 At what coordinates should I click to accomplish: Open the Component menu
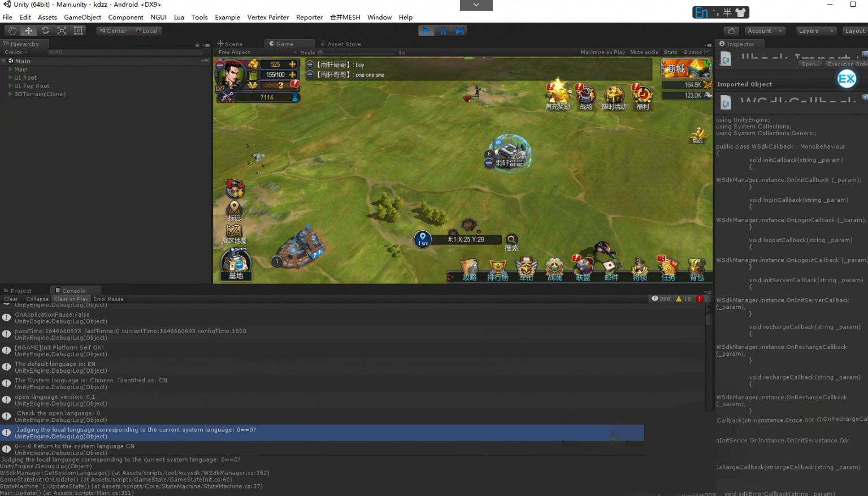tap(125, 17)
